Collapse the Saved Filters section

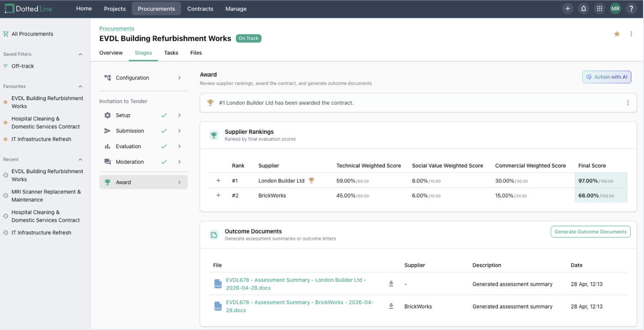pos(80,54)
